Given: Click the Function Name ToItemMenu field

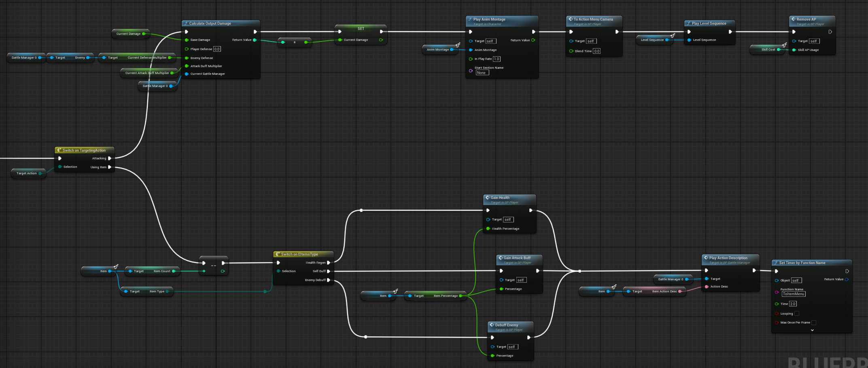Looking at the screenshot, I should click(x=793, y=294).
